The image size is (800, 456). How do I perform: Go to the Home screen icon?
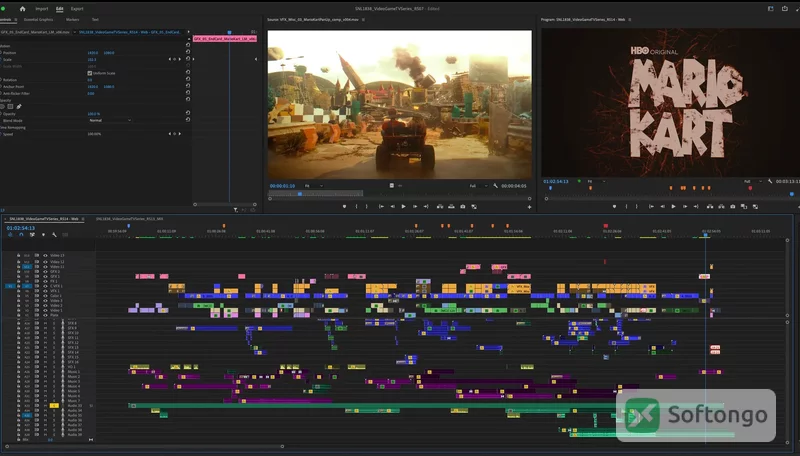pyautogui.click(x=22, y=9)
